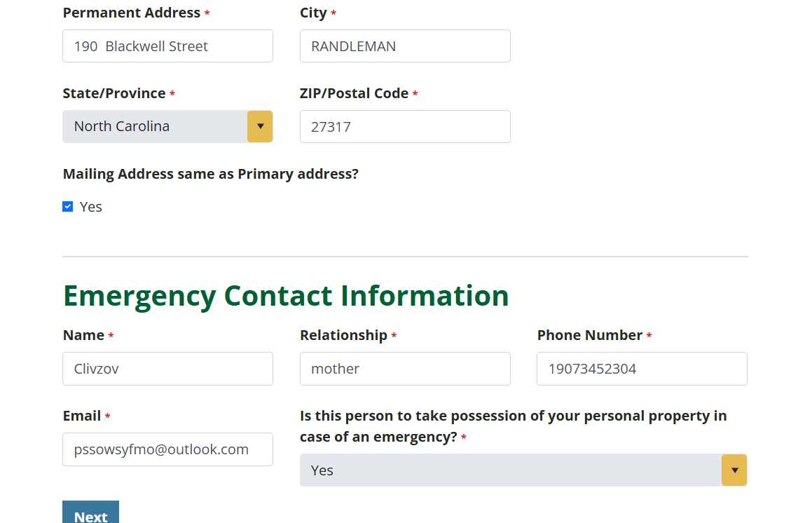The height and width of the screenshot is (523, 812).
Task: Select the ZIP/Postal Code input box
Action: [x=405, y=127]
